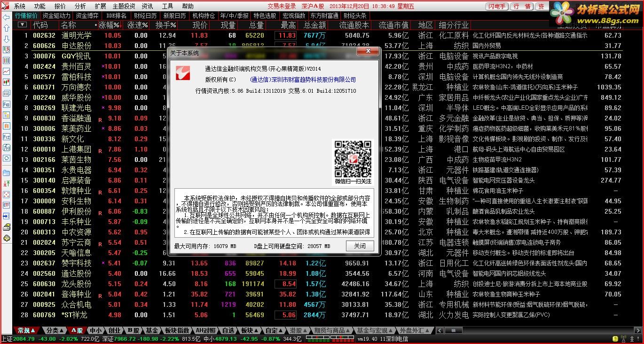Click the red scatter dots icon
Image resolution: width=644 pixels, height=344 pixels.
point(6,194)
